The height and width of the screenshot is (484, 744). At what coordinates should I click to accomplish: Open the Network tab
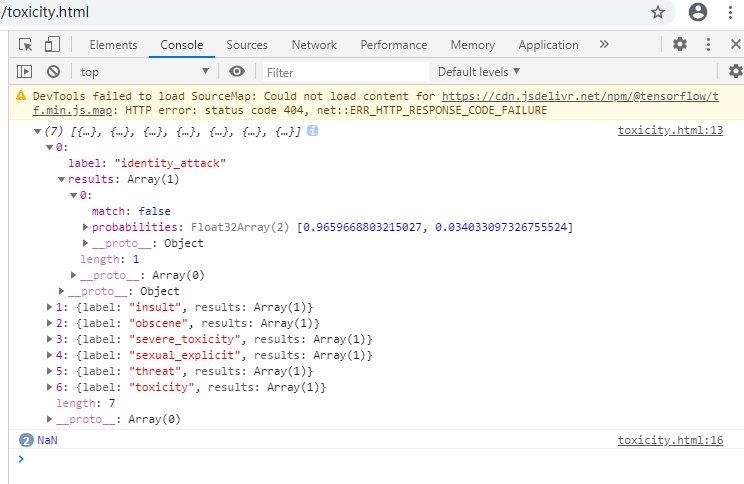[314, 45]
